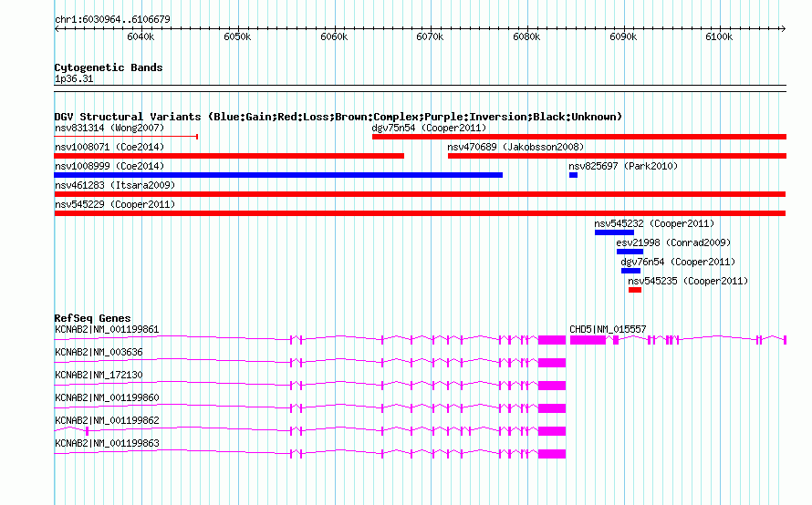Click the long blue nsv1008999 gain bar
This screenshot has height=505, width=812.
tap(278, 175)
